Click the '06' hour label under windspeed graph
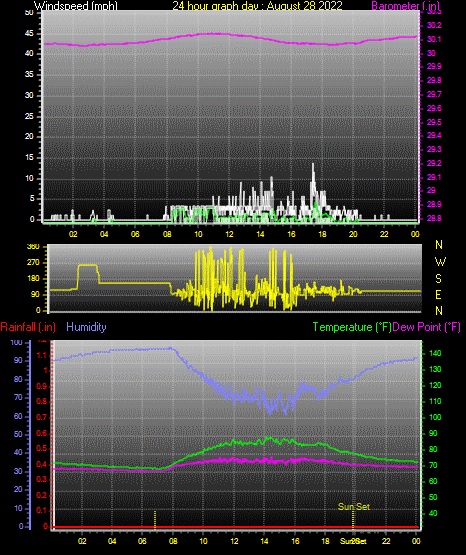This screenshot has width=466, height=555. click(136, 234)
